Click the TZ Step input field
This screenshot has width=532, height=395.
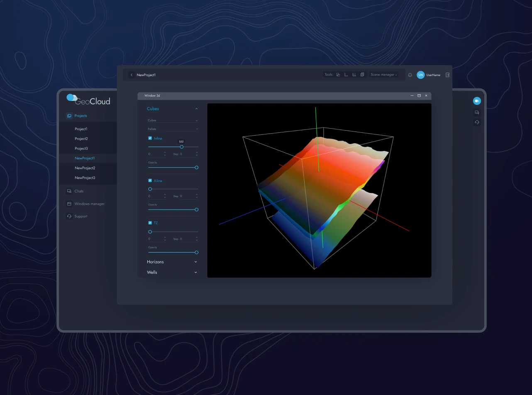pos(189,239)
